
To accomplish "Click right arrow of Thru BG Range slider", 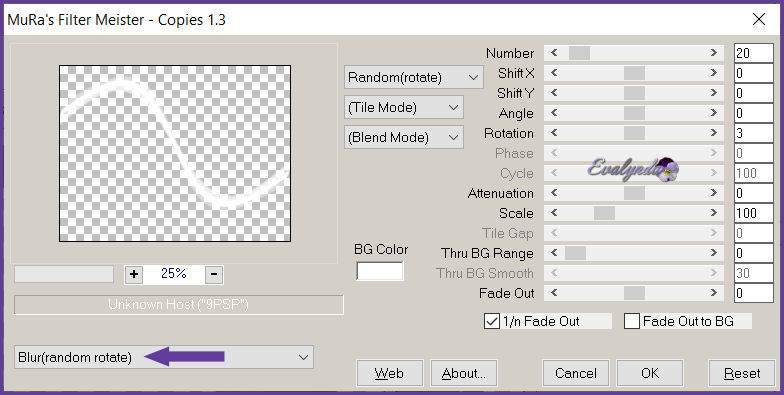I will [714, 253].
